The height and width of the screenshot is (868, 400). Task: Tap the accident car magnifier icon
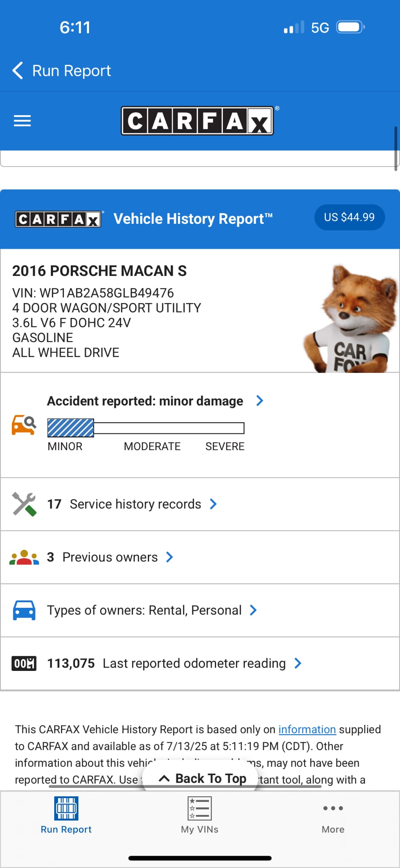[24, 425]
